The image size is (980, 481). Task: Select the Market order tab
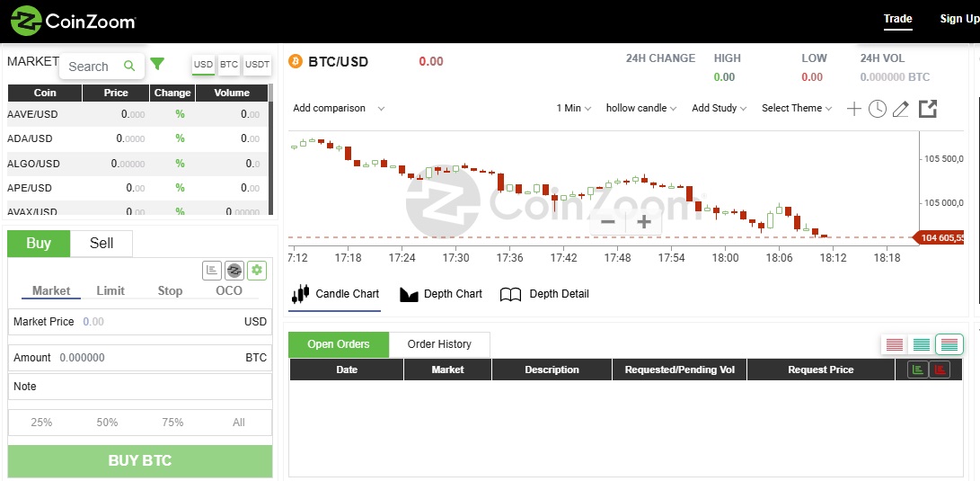pyautogui.click(x=51, y=291)
